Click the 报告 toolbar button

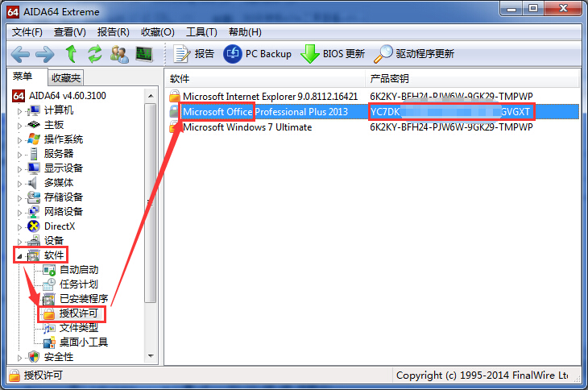[193, 54]
